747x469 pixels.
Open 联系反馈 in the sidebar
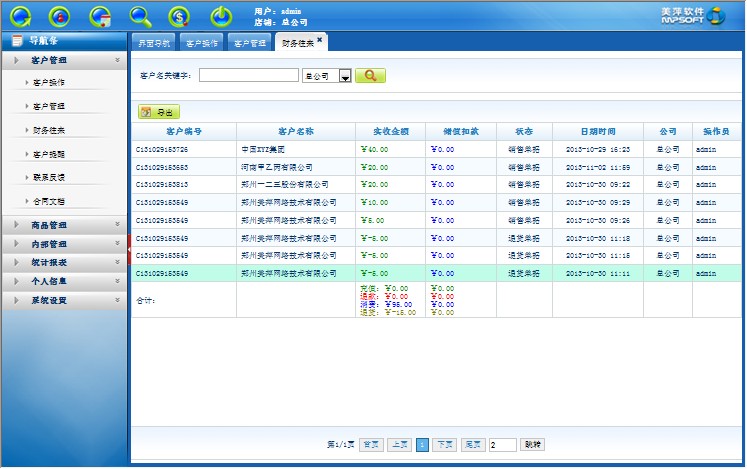click(x=50, y=177)
